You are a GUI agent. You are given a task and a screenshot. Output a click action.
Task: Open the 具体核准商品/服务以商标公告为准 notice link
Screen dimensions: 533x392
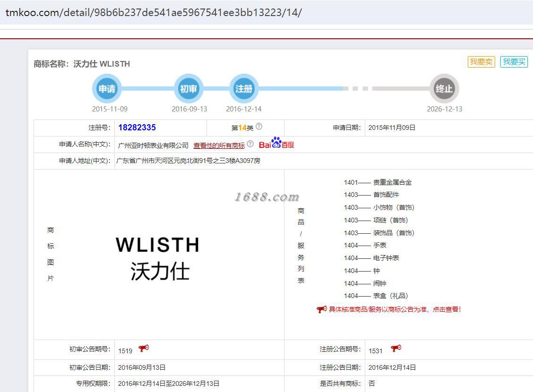point(395,309)
